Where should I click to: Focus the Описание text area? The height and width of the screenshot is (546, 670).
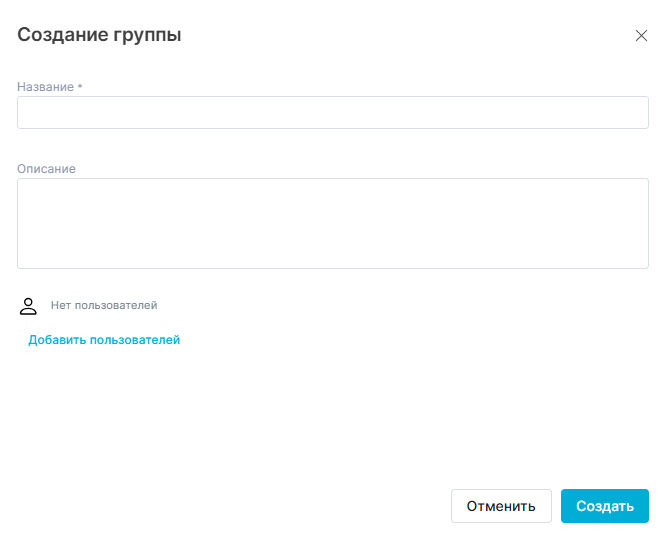332,223
